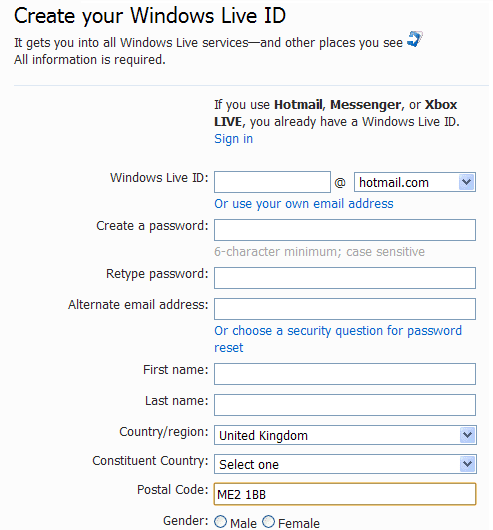The image size is (493, 530).
Task: Open the hotmail.com domain dropdown
Action: point(415,182)
